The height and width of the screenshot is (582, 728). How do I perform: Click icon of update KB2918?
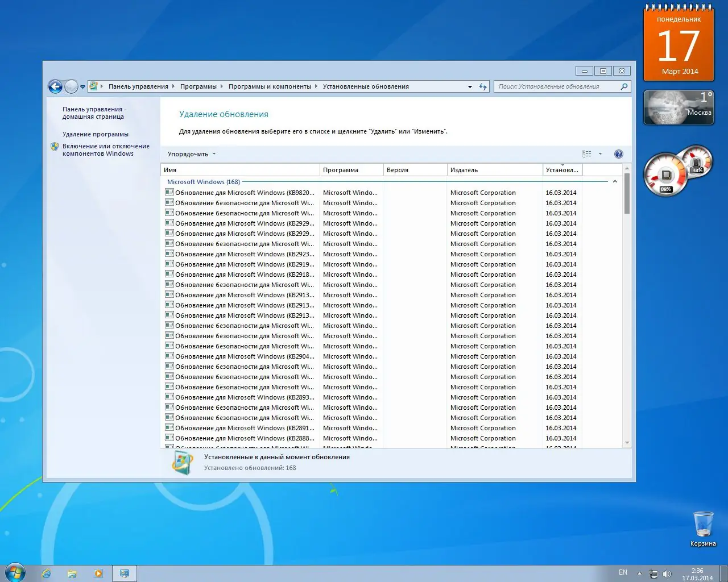click(169, 274)
